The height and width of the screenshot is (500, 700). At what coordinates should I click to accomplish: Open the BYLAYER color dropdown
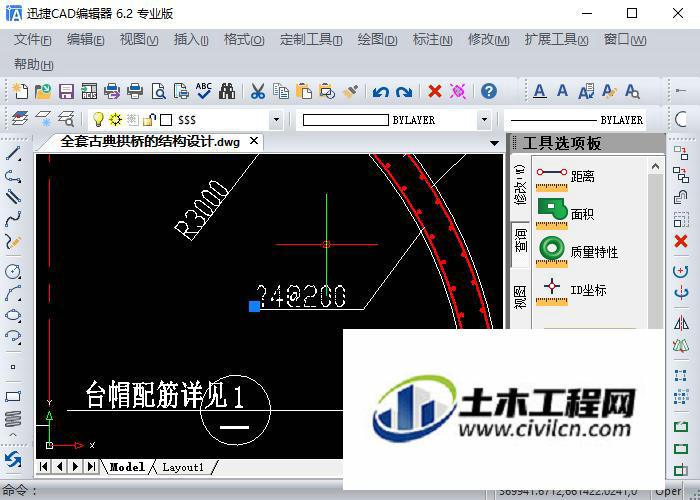coord(483,120)
